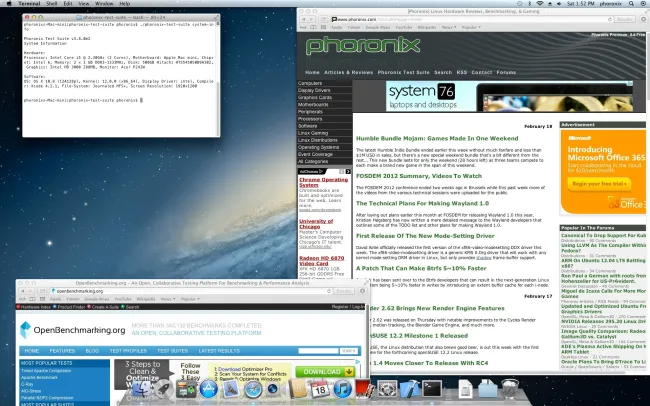Show Top Sites grid in Phoronix Safari window
Screen dimensions: 650x406
[323, 27]
